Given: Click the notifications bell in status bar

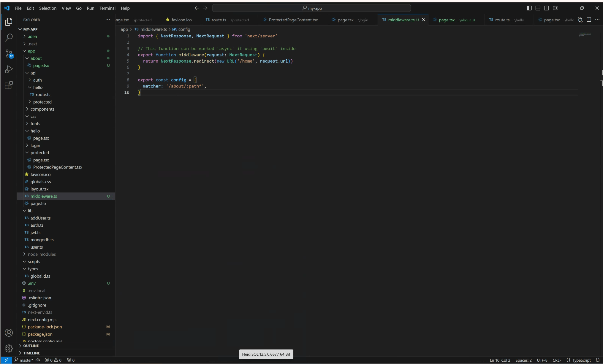Looking at the screenshot, I should point(598,360).
